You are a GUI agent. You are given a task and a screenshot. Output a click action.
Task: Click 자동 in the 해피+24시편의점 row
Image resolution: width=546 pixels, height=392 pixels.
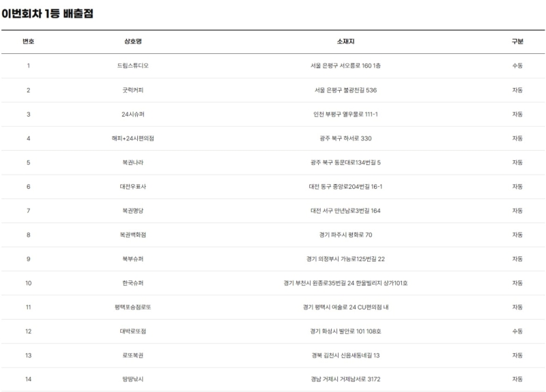[517, 138]
